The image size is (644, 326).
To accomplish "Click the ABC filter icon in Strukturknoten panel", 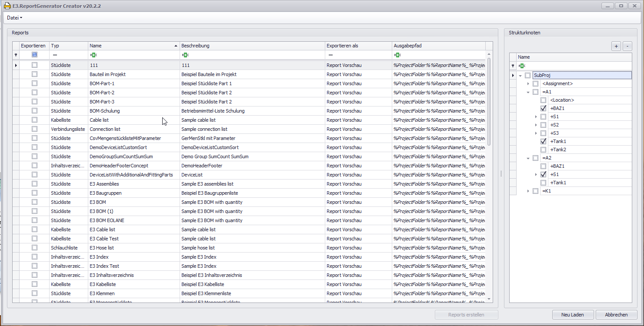I will pyautogui.click(x=521, y=65).
